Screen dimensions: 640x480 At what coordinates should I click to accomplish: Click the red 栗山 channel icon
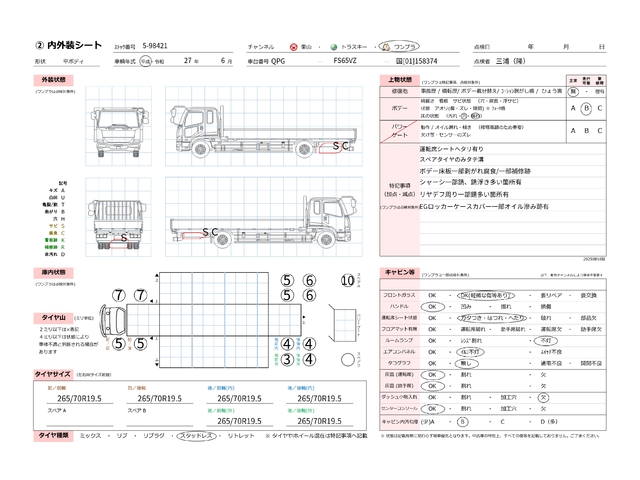click(293, 47)
